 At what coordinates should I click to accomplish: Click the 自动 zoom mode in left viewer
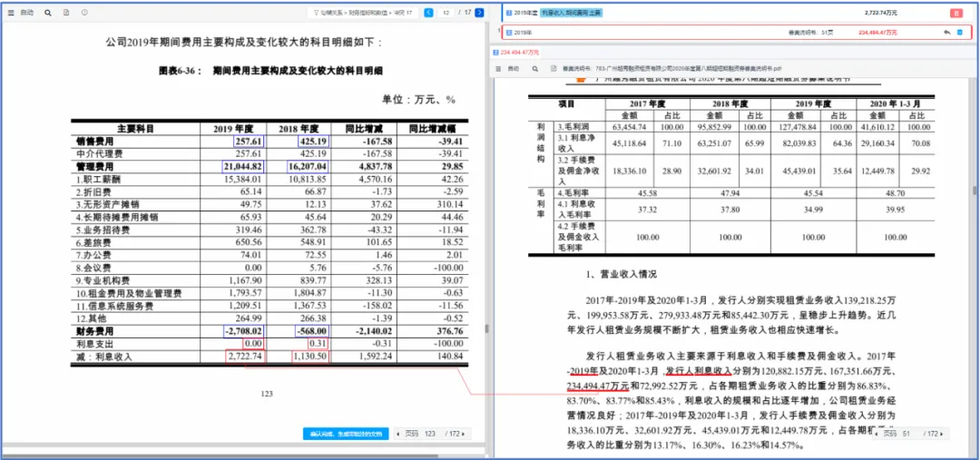[27, 13]
